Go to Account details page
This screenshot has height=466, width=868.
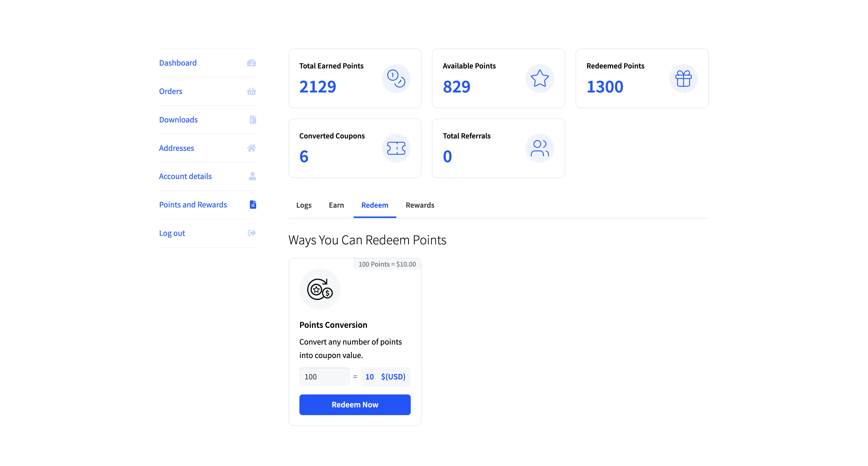click(x=185, y=176)
